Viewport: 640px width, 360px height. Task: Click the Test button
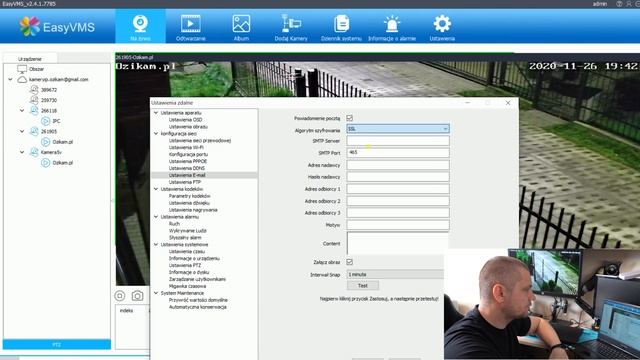[x=363, y=286]
